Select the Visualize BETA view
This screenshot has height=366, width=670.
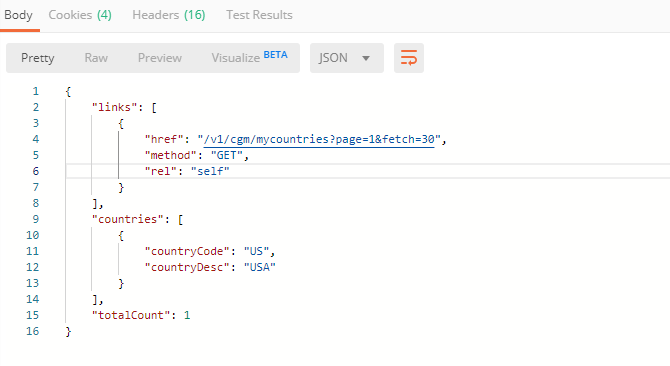250,57
